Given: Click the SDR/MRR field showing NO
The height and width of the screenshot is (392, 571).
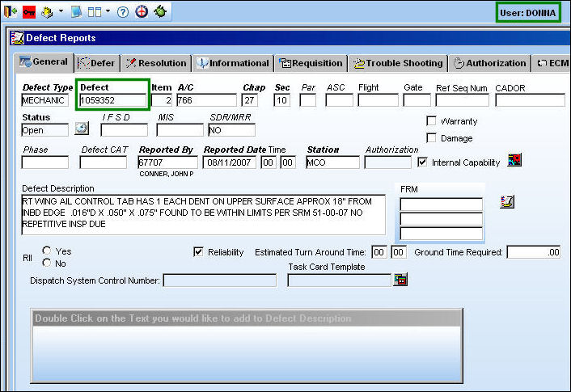Looking at the screenshot, I should (231, 130).
